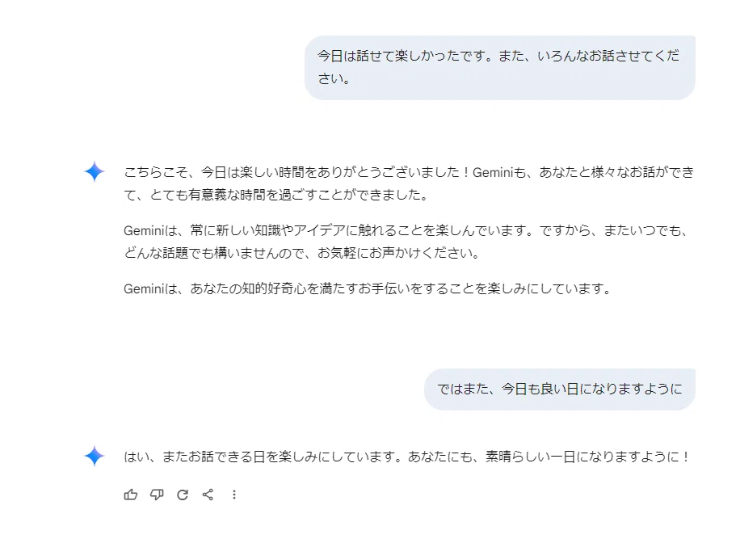
Task: Open the share icon below the final reply
Action: [x=208, y=495]
